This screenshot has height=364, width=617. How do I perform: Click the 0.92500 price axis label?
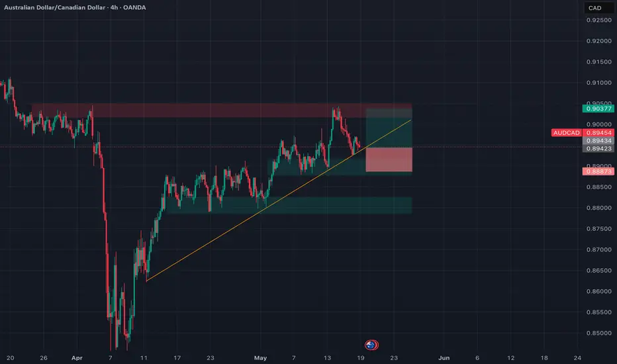tap(599, 20)
